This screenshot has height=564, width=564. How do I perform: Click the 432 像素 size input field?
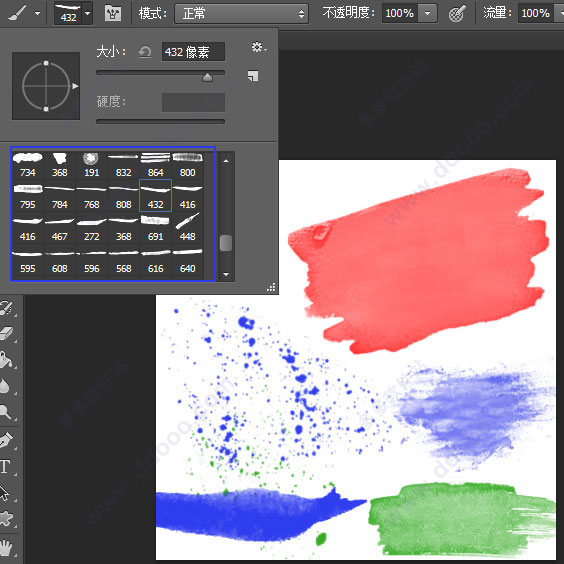(193, 52)
